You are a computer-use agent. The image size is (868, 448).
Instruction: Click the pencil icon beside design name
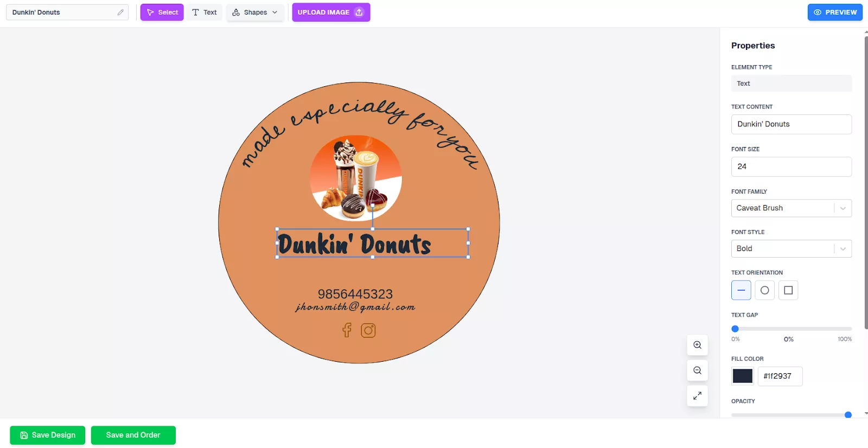click(x=120, y=12)
